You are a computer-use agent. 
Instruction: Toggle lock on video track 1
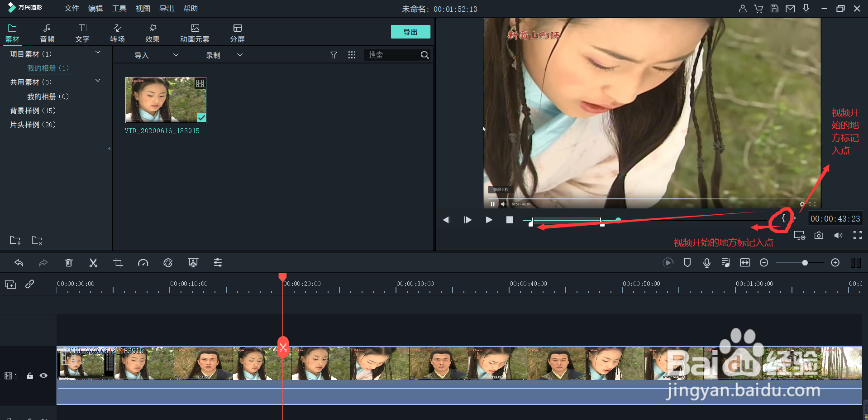coord(30,376)
